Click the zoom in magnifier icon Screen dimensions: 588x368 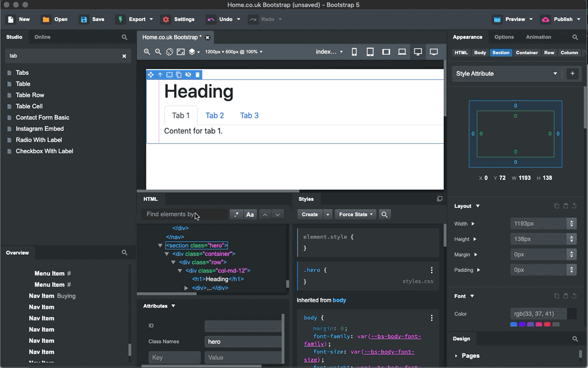pyautogui.click(x=147, y=52)
